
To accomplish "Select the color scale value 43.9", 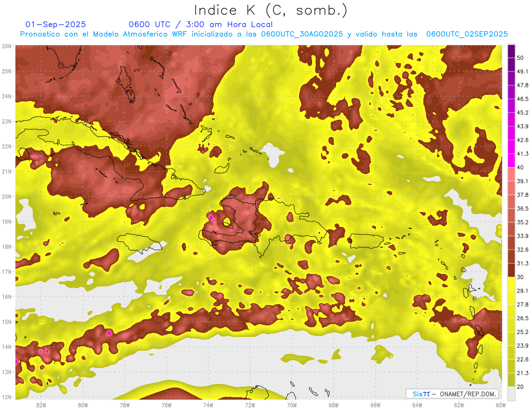I will pos(523,126).
